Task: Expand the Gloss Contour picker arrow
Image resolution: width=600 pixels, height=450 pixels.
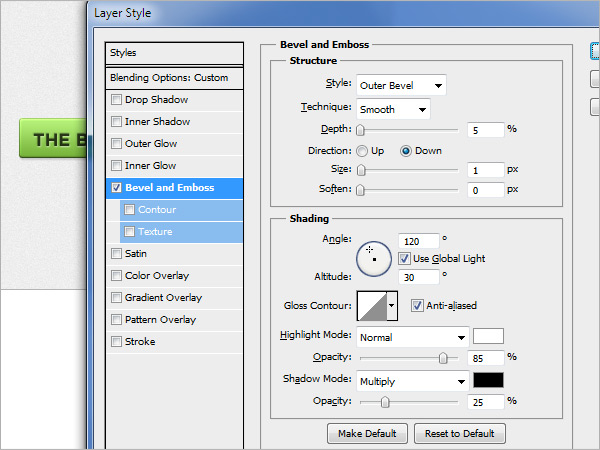Action: coord(392,305)
